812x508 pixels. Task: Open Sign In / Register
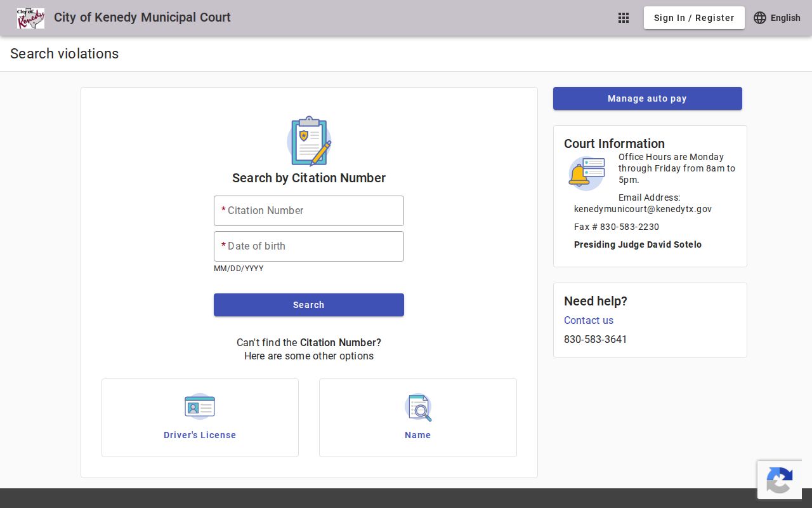[x=694, y=18]
